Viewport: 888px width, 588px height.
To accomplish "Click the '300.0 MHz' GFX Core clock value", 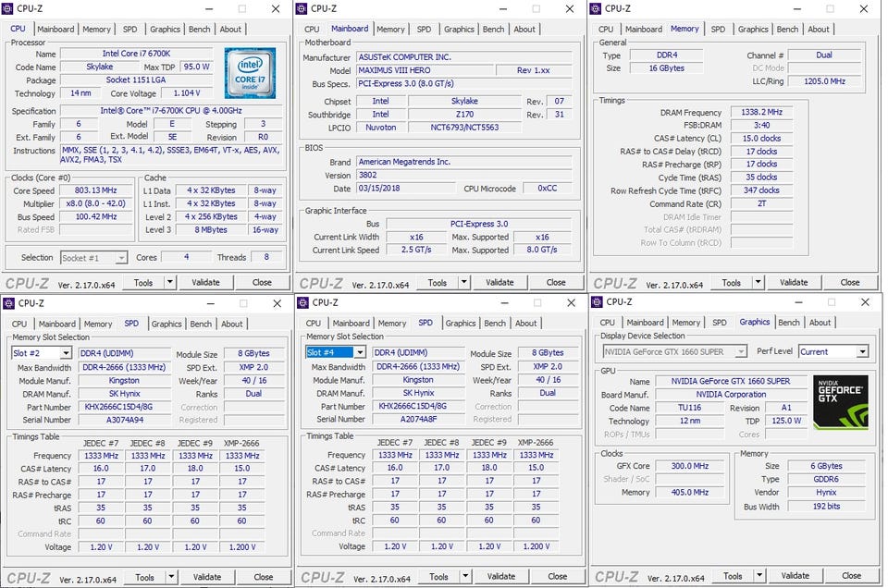I will click(x=689, y=466).
